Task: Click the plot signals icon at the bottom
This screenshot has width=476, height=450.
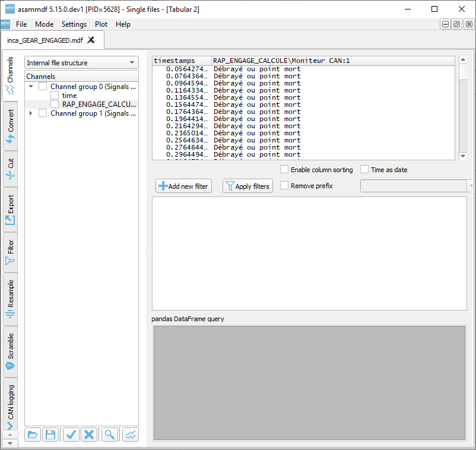Action: (x=131, y=434)
